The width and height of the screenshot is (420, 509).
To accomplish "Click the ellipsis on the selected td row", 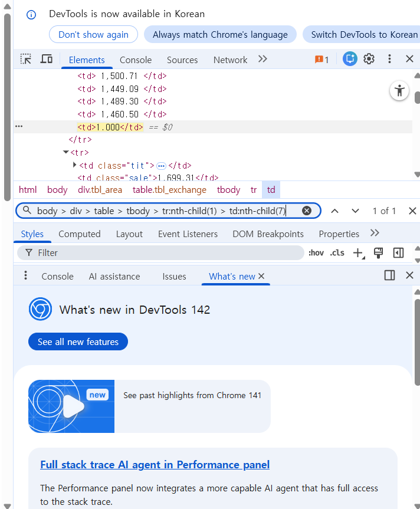I will point(19,126).
